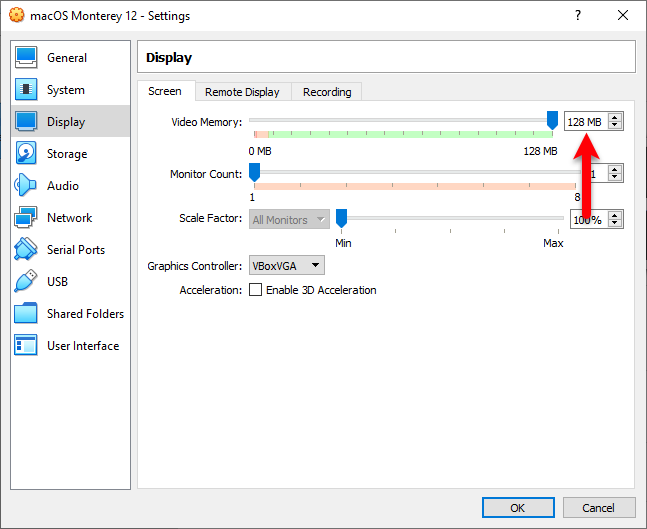Switch to the Recording tab
The image size is (647, 529).
coord(327,92)
